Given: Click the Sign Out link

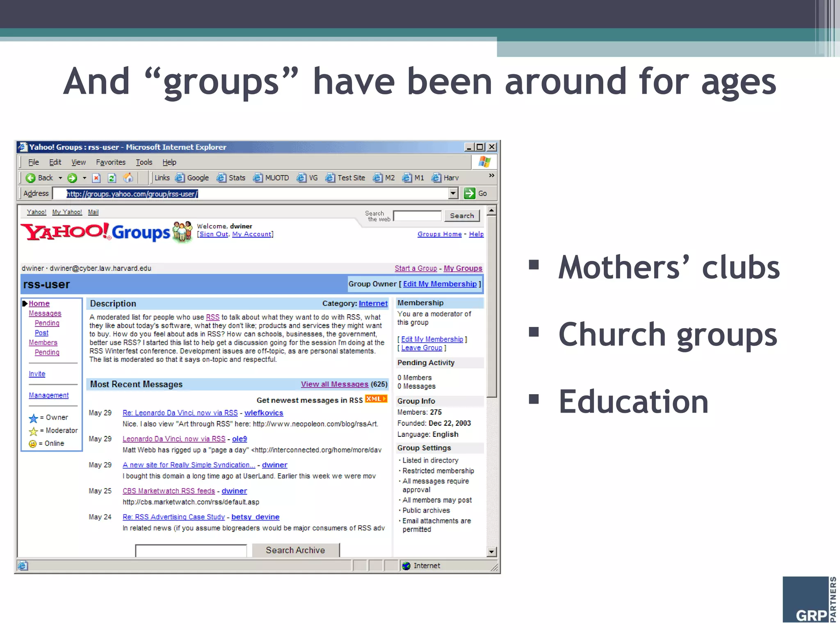Looking at the screenshot, I should coord(214,234).
